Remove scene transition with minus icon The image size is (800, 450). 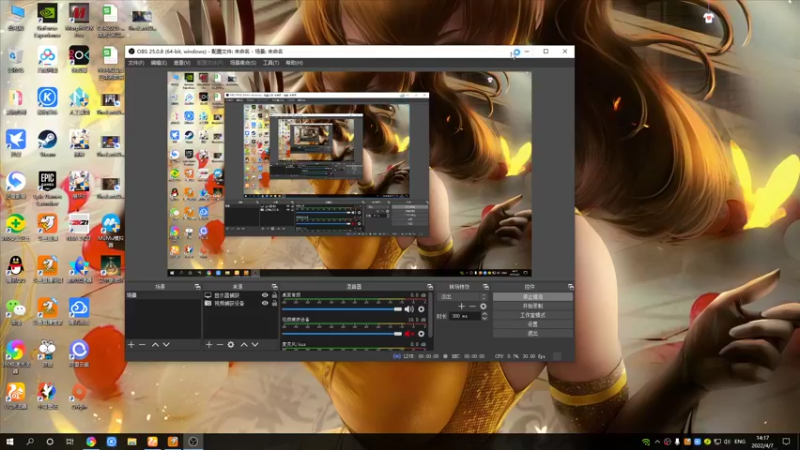click(472, 306)
